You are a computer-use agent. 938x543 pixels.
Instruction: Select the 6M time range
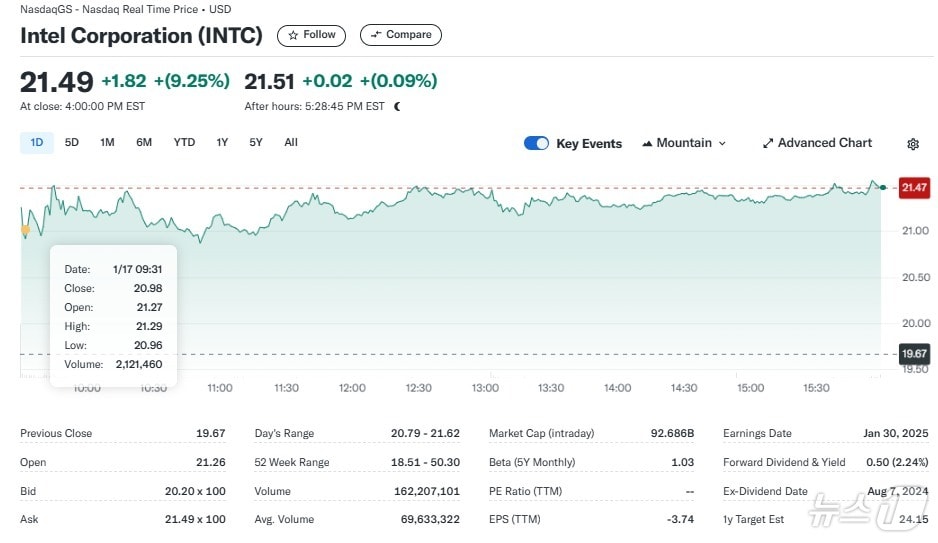click(x=144, y=143)
